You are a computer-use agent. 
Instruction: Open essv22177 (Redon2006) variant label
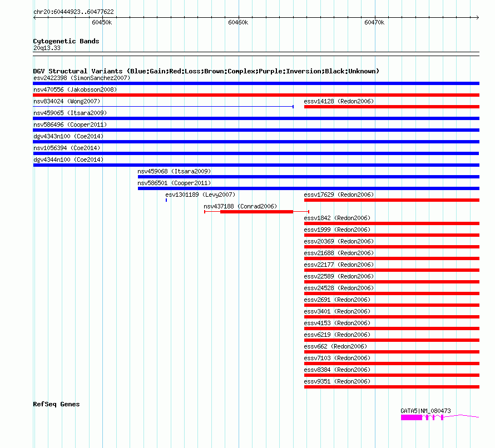click(339, 265)
